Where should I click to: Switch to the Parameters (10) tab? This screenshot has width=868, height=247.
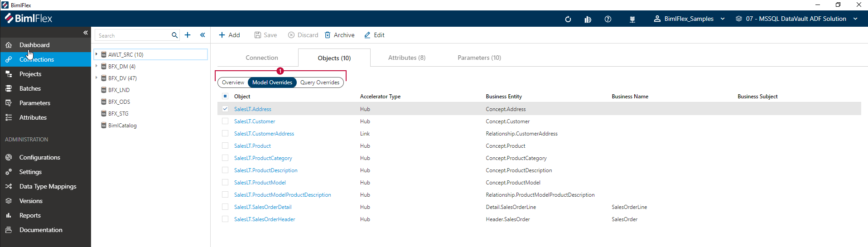[x=479, y=58]
